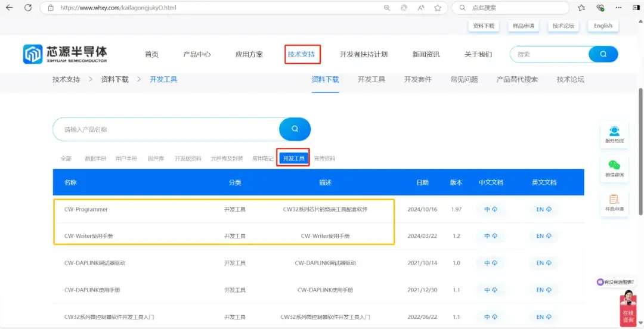Download the Chinese document for CW32系列微控制器软件开发工具入门

[491, 316]
